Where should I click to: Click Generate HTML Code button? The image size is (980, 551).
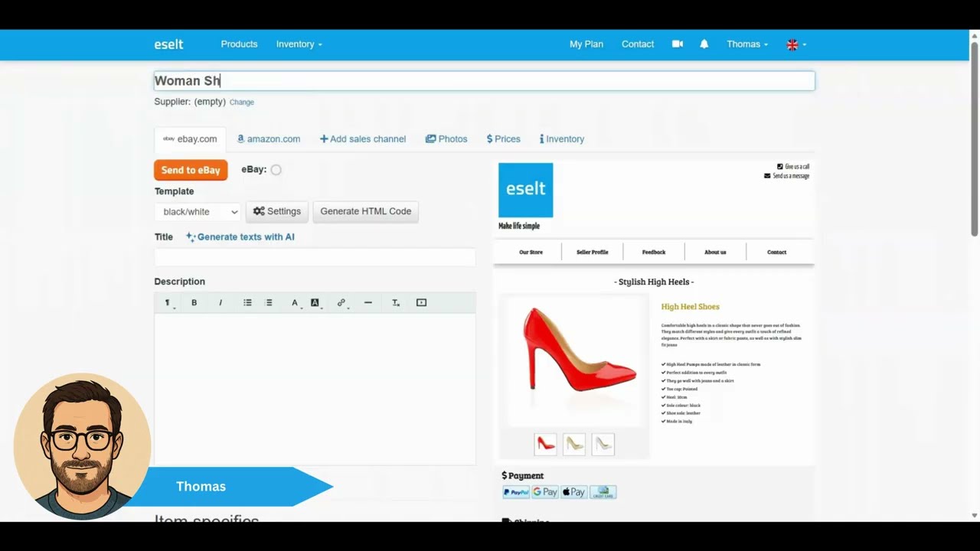point(366,212)
